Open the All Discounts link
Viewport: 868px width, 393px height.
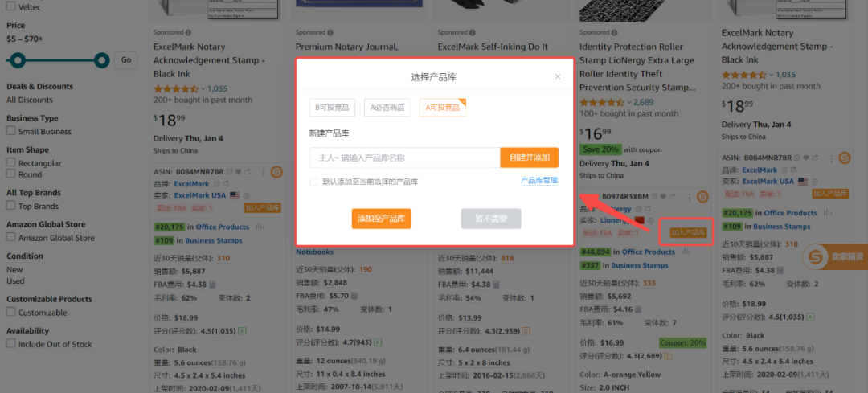pos(30,100)
